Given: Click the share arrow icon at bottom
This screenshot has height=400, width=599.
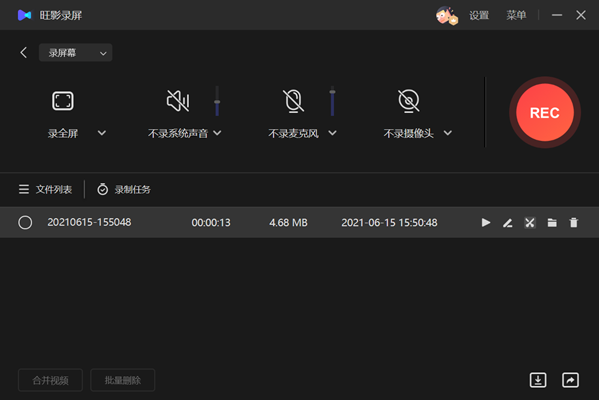Looking at the screenshot, I should 570,380.
